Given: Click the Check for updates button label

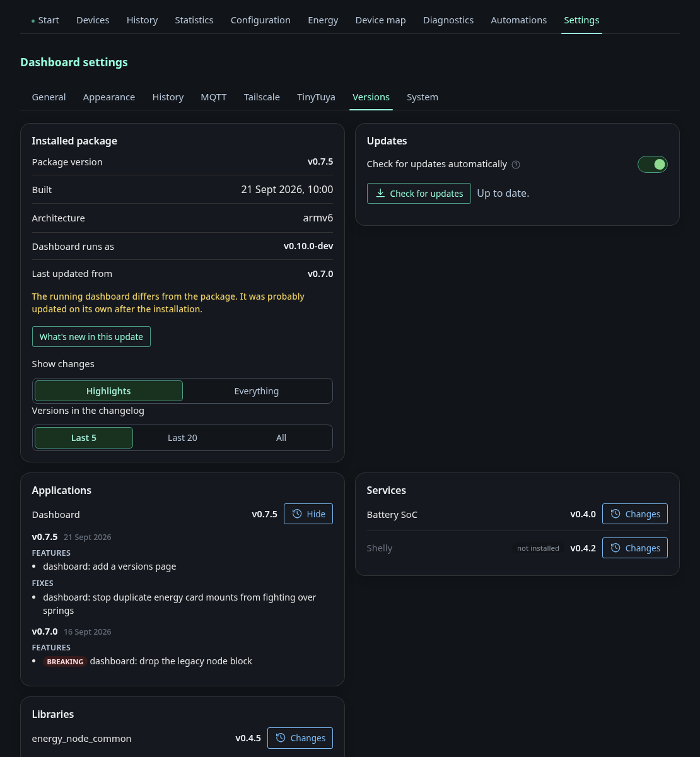Looking at the screenshot, I should [426, 194].
